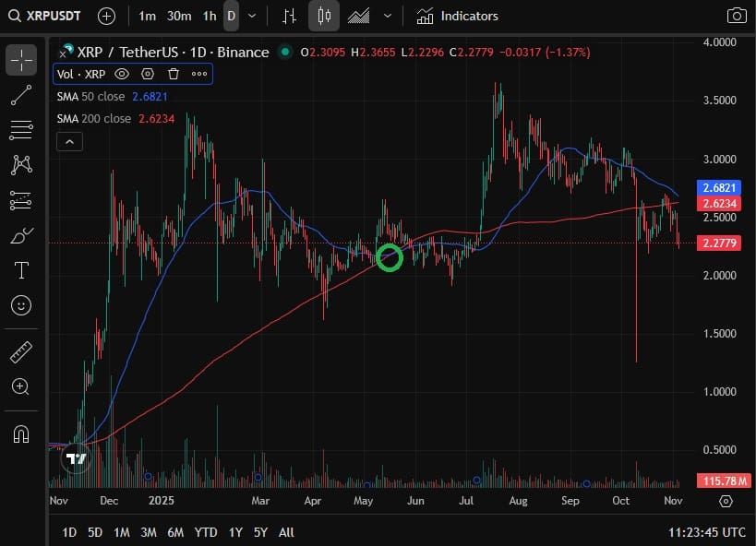
Task: Take a snapshot with the camera icon
Action: [x=737, y=16]
